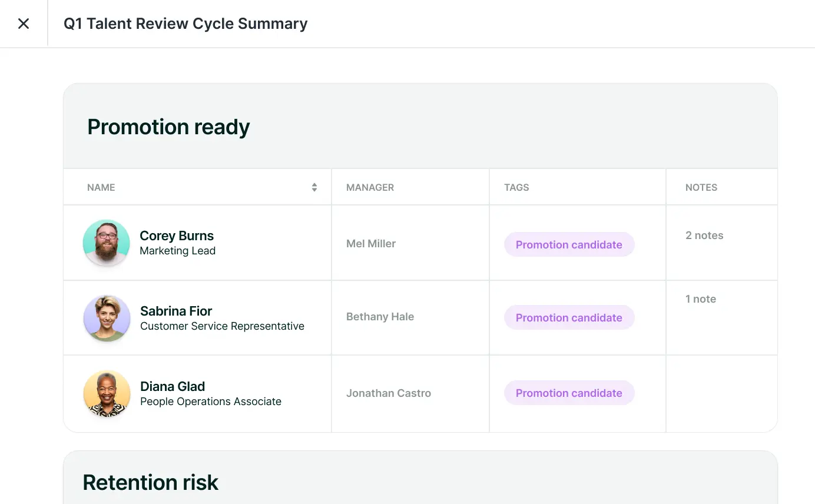Click the Tags column header
Image resolution: width=815 pixels, height=504 pixels.
coord(516,187)
